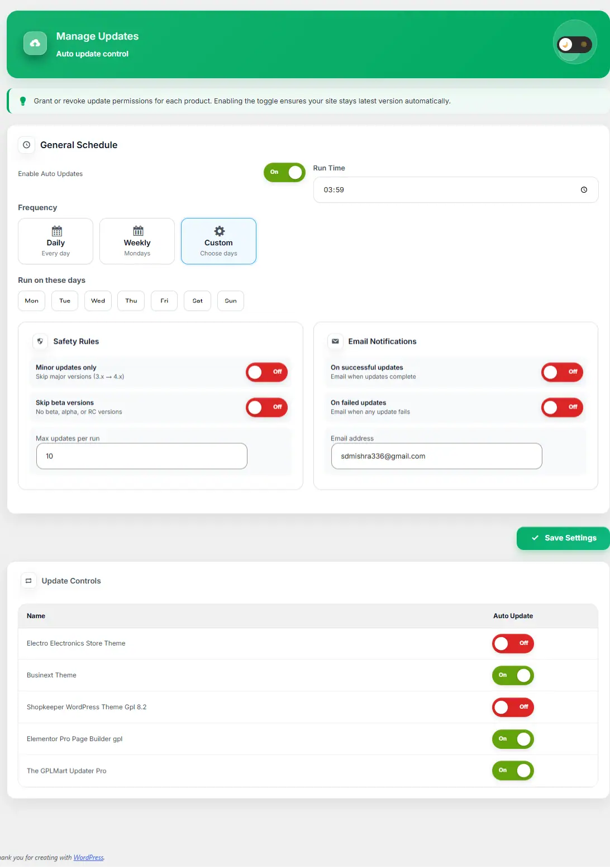Turn off Enable Auto Updates toggle

pyautogui.click(x=284, y=172)
